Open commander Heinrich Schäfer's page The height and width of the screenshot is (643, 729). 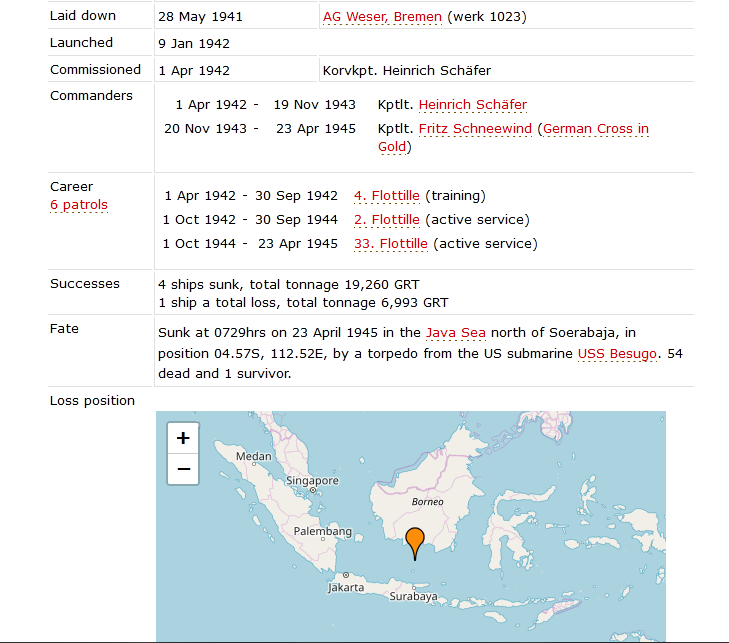point(473,105)
